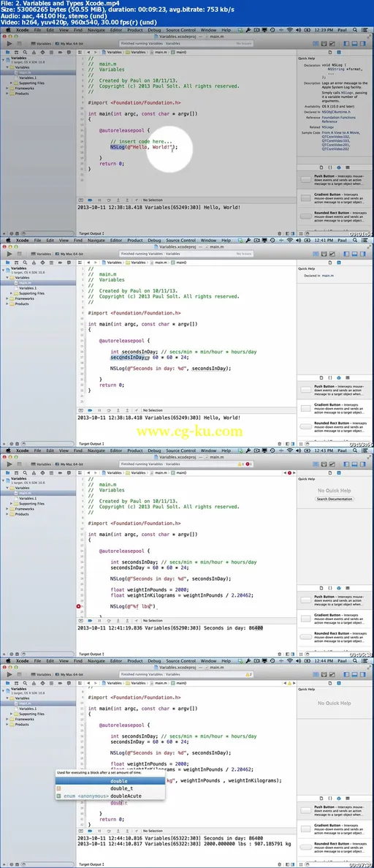Hide the debug area using the 12:44 PM debug bar button
Viewport: 374px width, 868px height.
click(81, 831)
